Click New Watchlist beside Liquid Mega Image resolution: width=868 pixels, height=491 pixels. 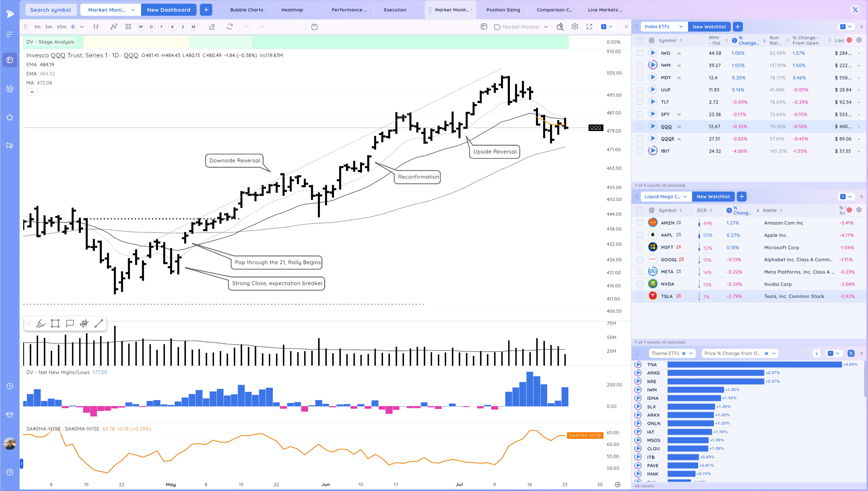[x=713, y=197]
